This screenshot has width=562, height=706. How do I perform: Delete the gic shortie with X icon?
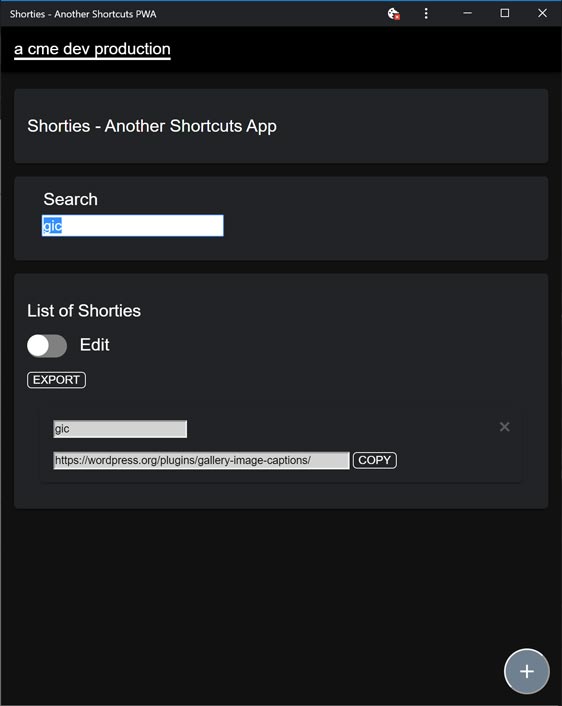504,426
